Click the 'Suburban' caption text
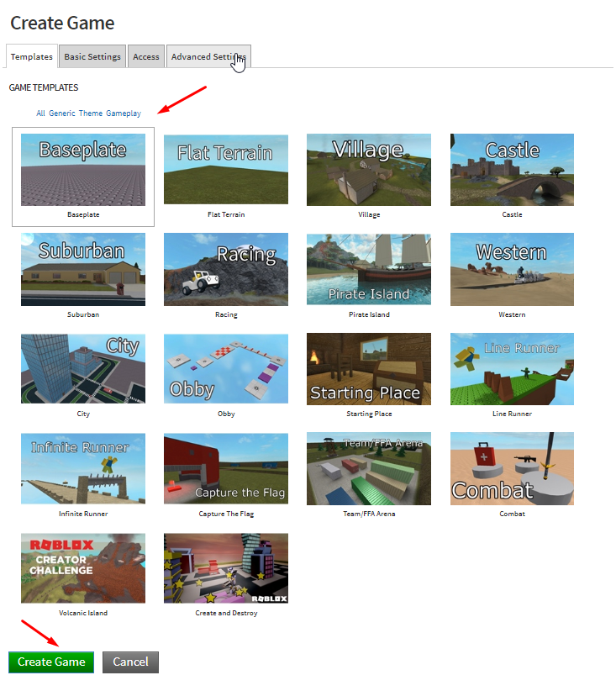616x691 pixels. (x=83, y=314)
